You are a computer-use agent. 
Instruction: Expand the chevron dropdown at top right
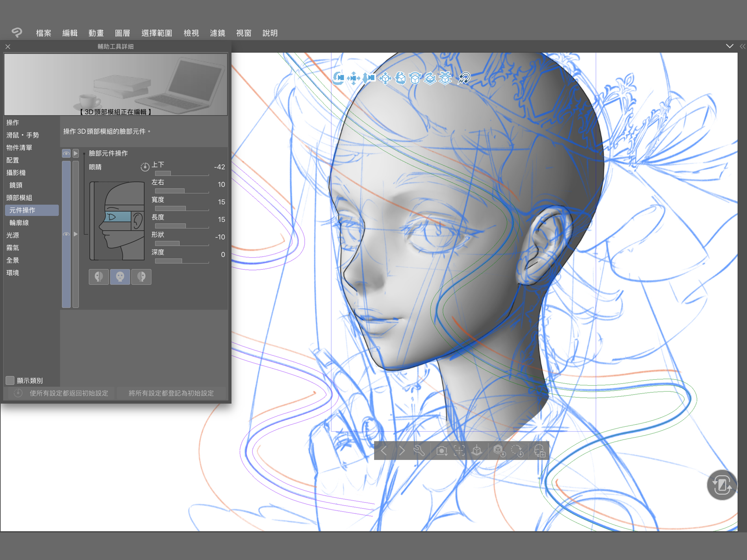(x=730, y=46)
